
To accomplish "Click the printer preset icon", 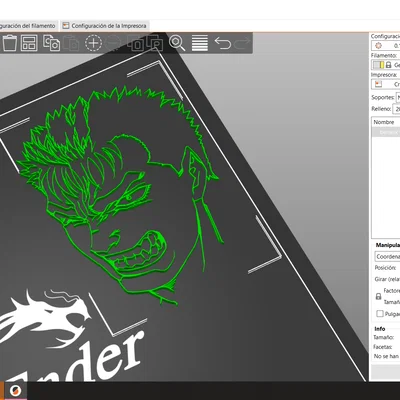I will [378, 84].
